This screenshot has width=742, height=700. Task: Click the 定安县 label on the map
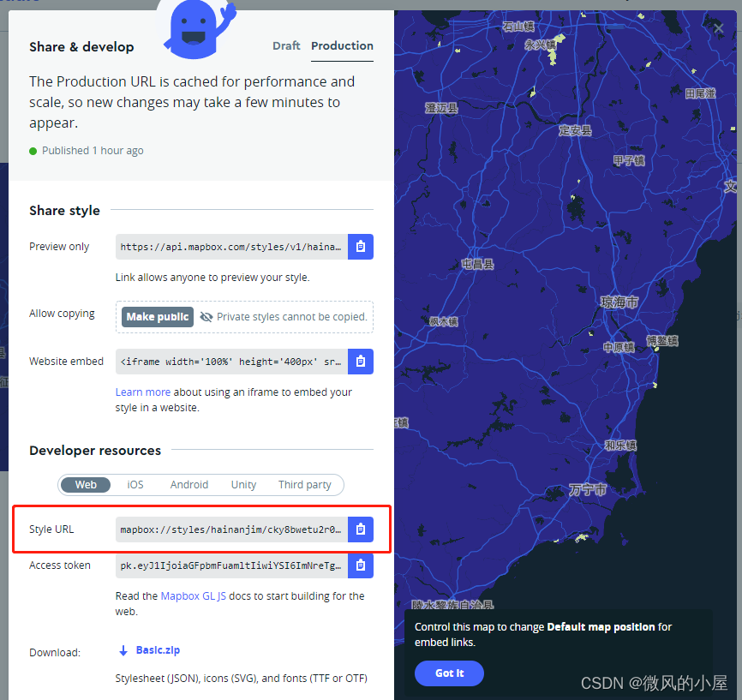[x=576, y=130]
